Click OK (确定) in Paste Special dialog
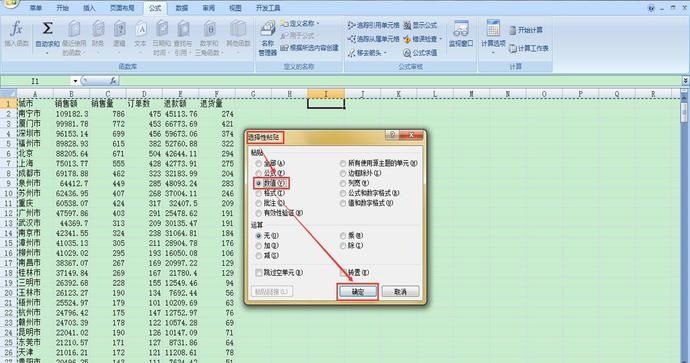Screen dimensions: 690x363 358,292
